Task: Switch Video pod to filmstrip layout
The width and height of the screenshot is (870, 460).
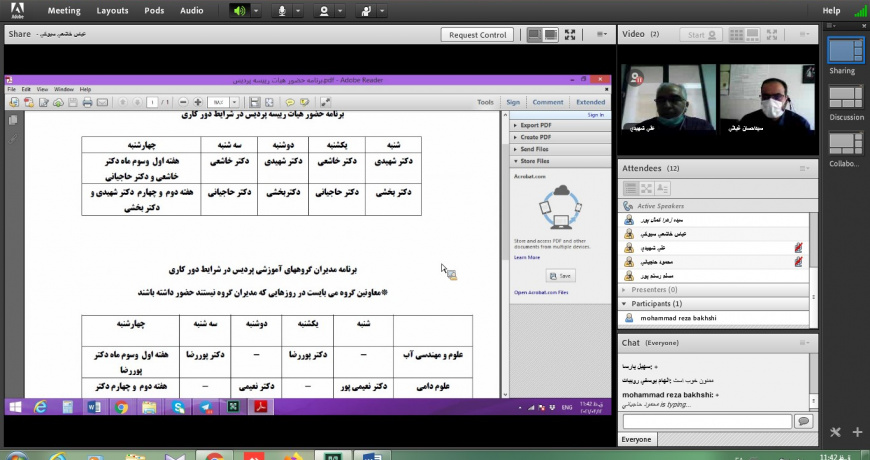Action: click(753, 34)
